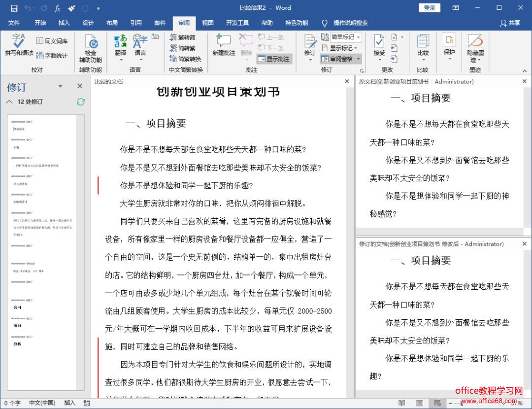Click the 共享 share button

(510, 23)
